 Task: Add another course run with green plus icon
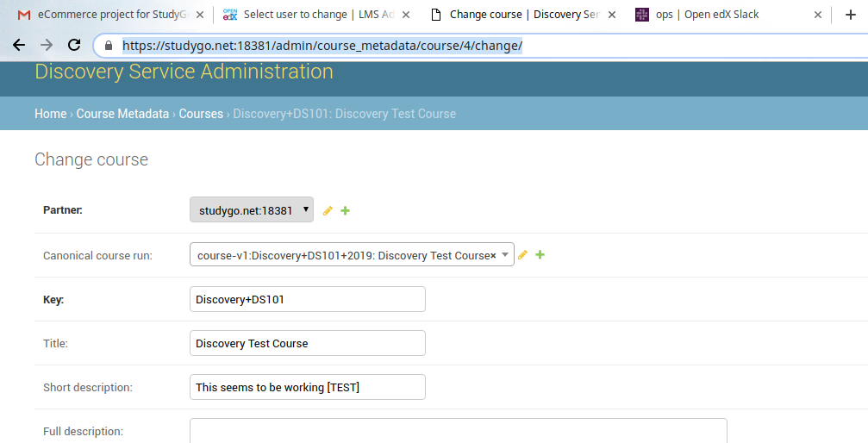pos(540,255)
